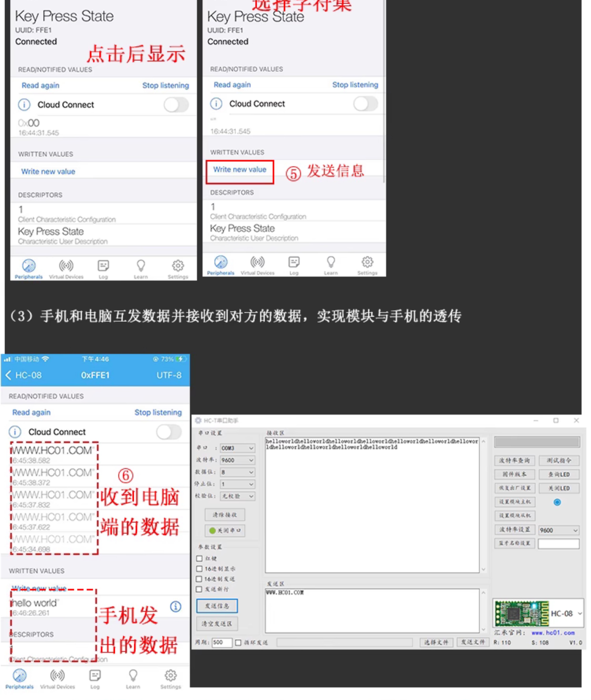
Task: Click Stop listening in the 0x00 phone screen
Action: (166, 86)
